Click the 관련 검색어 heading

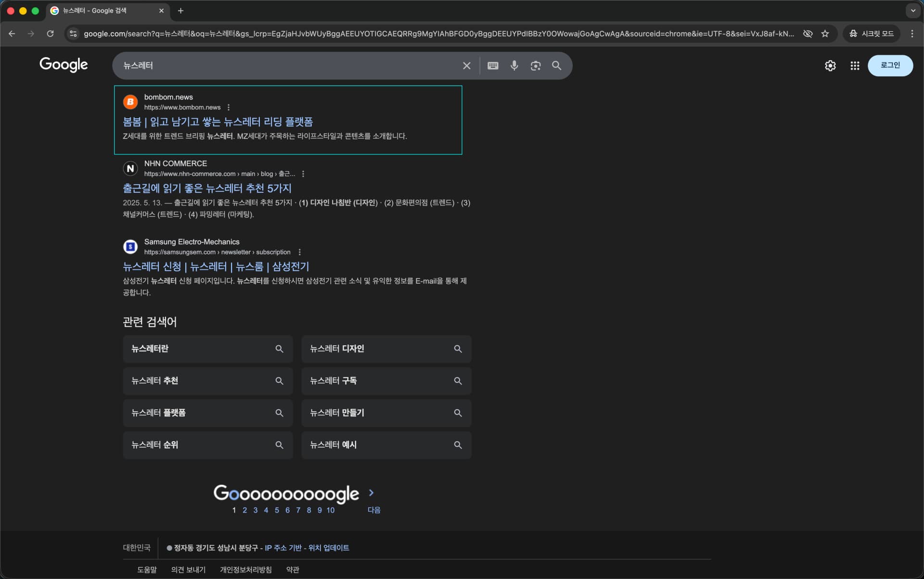tap(150, 322)
